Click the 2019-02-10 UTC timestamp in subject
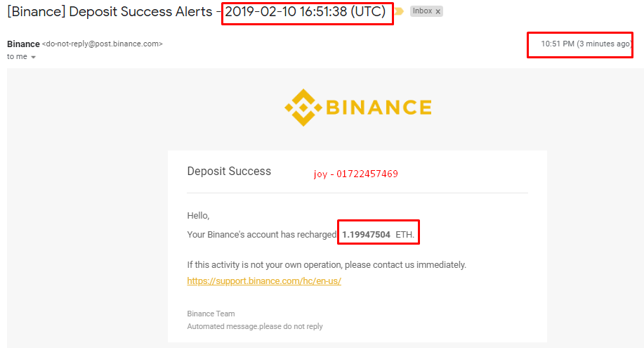The height and width of the screenshot is (348, 644). 305,11
